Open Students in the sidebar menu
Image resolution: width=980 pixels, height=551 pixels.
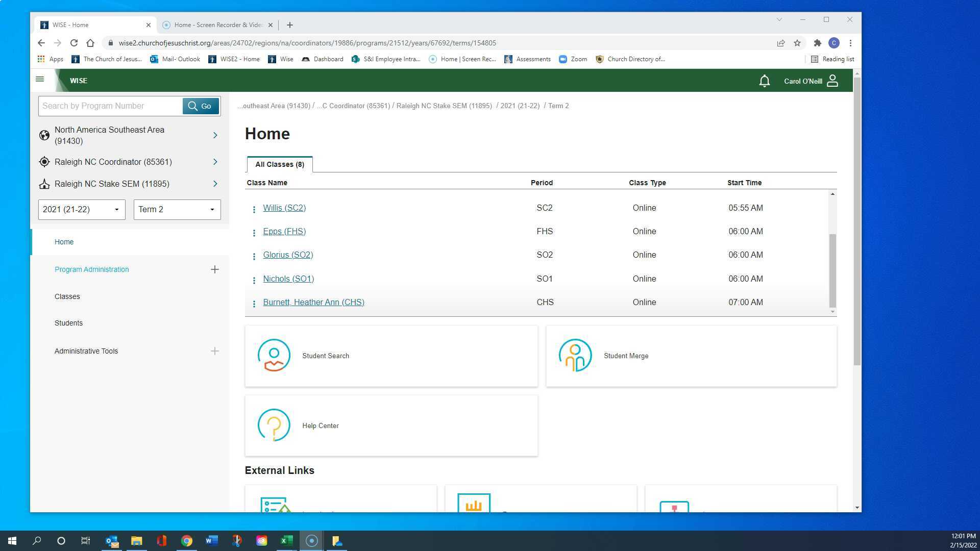coord(68,323)
